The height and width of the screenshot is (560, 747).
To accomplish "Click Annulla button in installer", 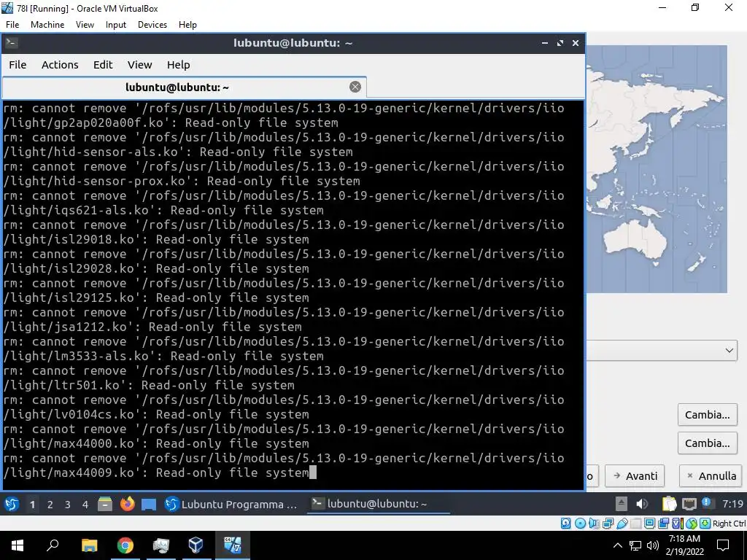I will pos(711,475).
